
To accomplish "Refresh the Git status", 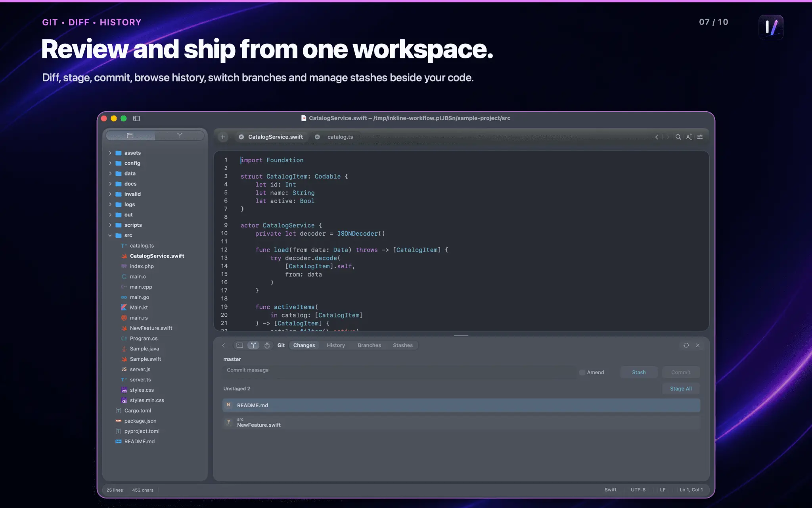I will click(x=686, y=345).
